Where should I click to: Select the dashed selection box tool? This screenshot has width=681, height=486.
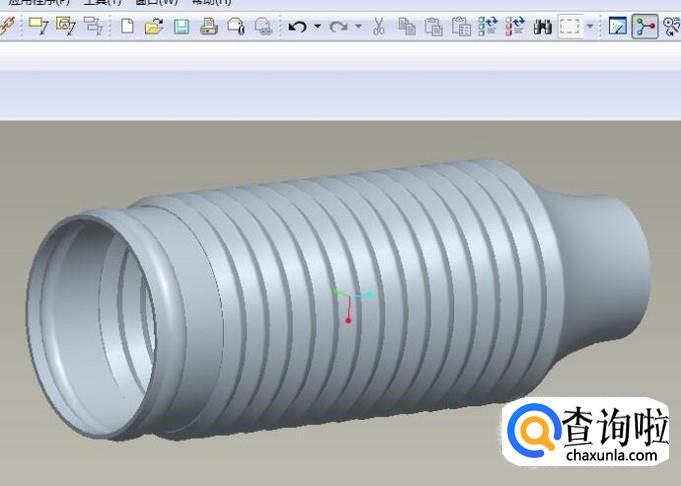(570, 27)
